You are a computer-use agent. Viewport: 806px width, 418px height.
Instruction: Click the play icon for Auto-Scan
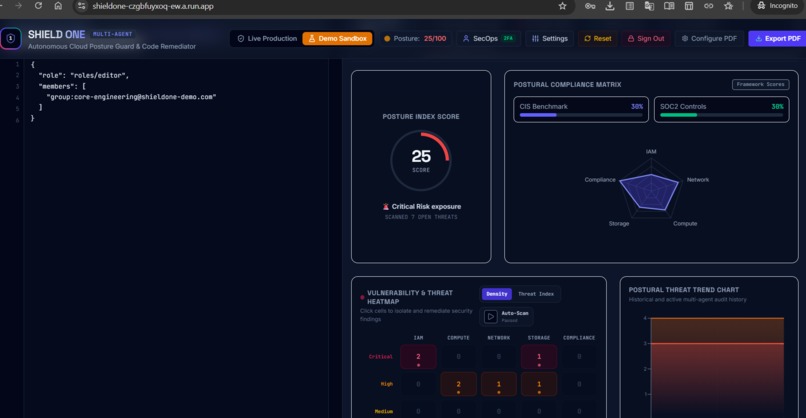[490, 317]
